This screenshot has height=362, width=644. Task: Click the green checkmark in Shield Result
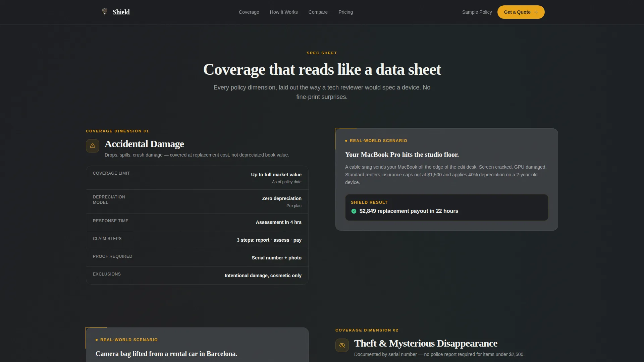(x=354, y=211)
